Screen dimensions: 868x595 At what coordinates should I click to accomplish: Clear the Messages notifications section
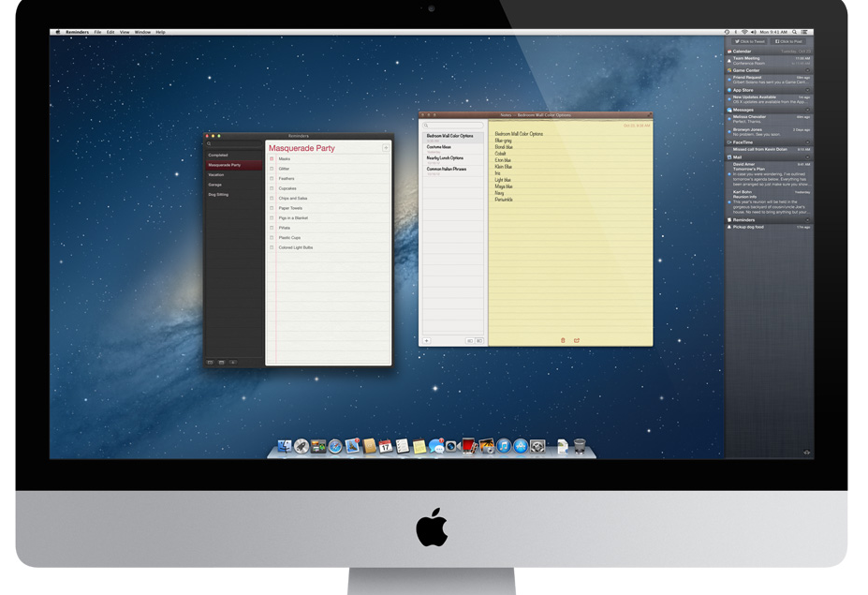pos(808,110)
